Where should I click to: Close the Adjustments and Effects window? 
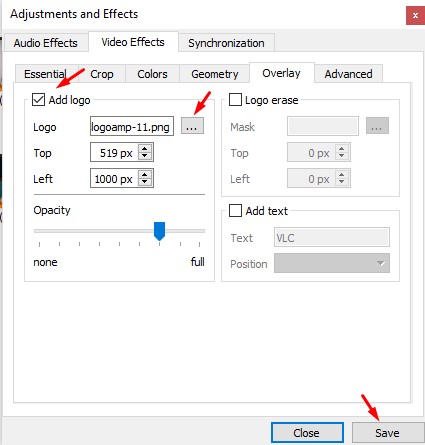click(415, 15)
